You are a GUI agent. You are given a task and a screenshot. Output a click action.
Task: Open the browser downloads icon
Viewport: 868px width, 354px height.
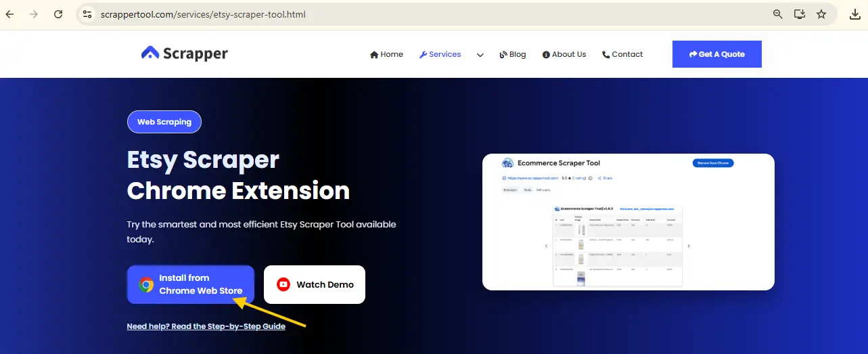(855, 14)
